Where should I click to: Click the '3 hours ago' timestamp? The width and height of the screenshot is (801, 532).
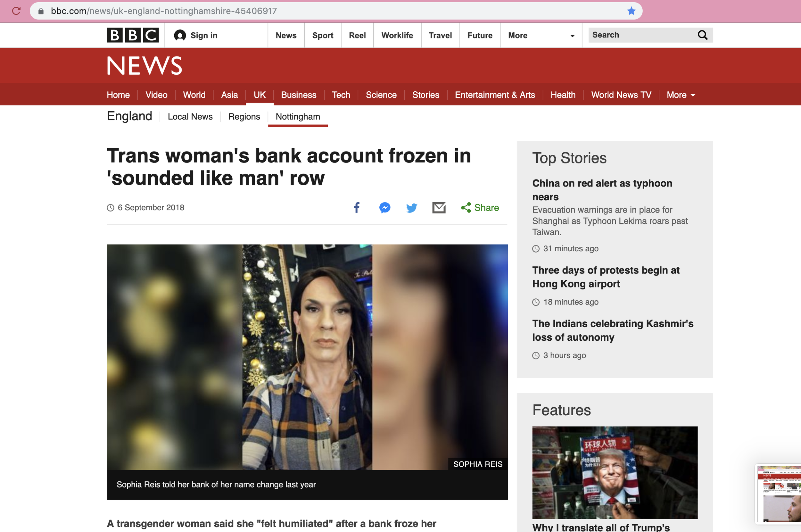(564, 355)
